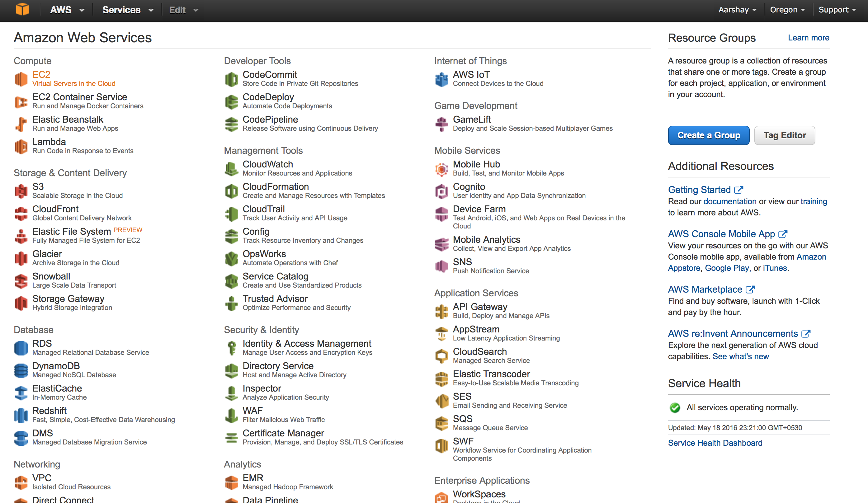Click the AWS orange cube logo
This screenshot has width=868, height=503.
(22, 9)
